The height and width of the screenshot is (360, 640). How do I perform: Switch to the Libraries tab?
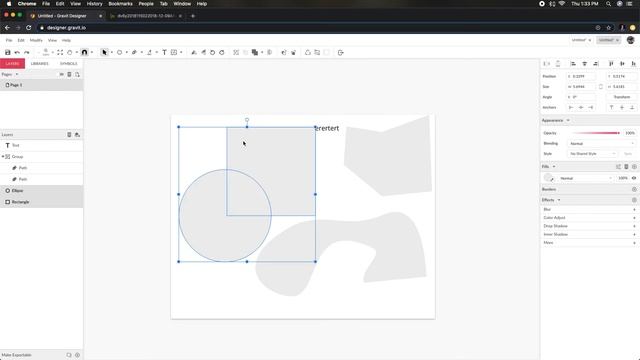[40, 64]
